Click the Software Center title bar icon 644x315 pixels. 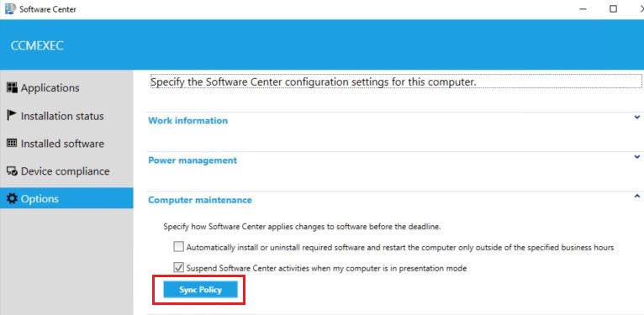pos(9,9)
